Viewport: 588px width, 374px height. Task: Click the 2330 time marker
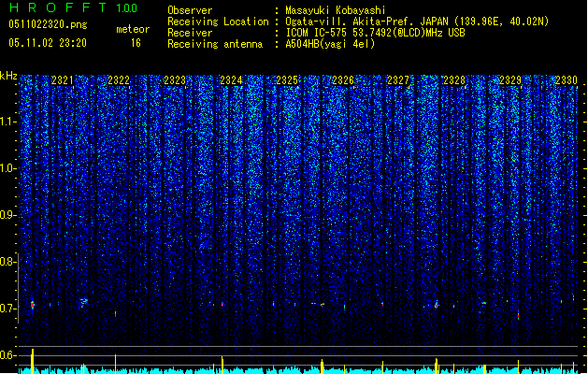click(x=566, y=80)
